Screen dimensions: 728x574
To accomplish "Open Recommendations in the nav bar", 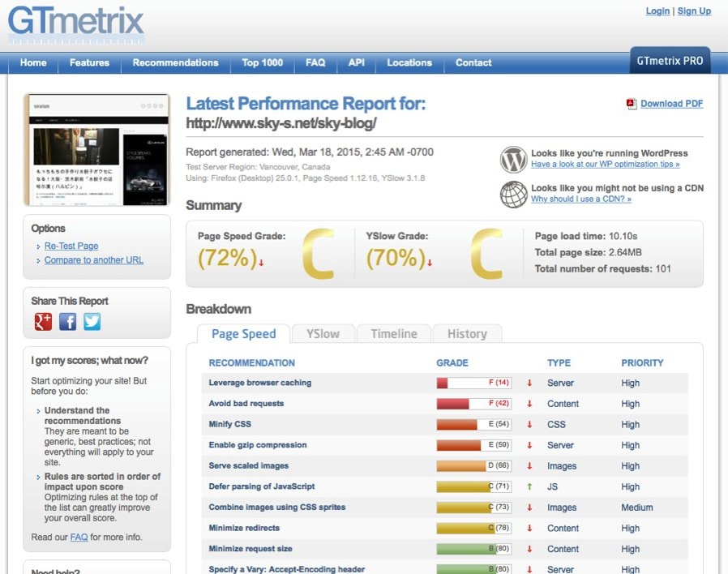I will (175, 62).
